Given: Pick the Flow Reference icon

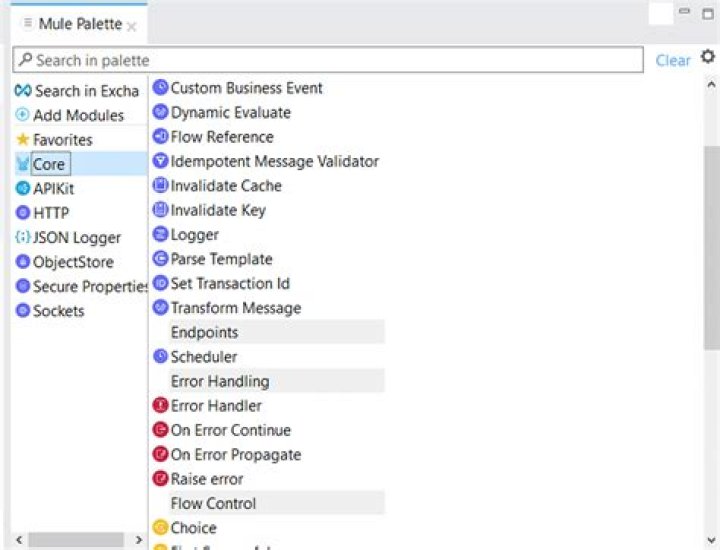Looking at the screenshot, I should click(x=160, y=136).
